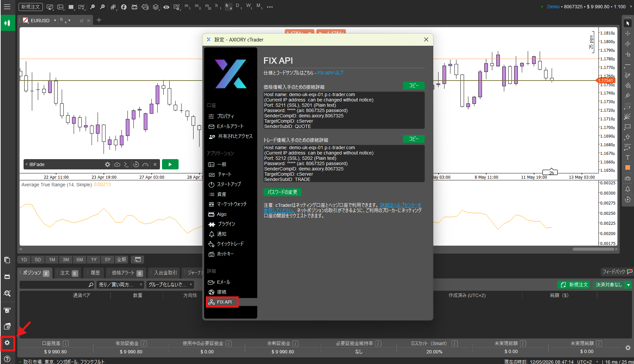Open the grouping filter dropdown
634x364 pixels.
click(x=170, y=285)
